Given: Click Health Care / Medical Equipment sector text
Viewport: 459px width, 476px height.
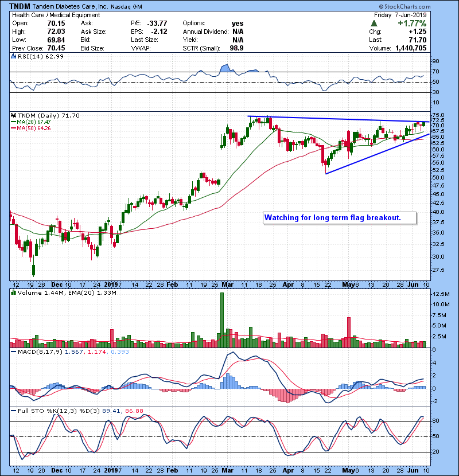Looking at the screenshot, I should click(56, 15).
